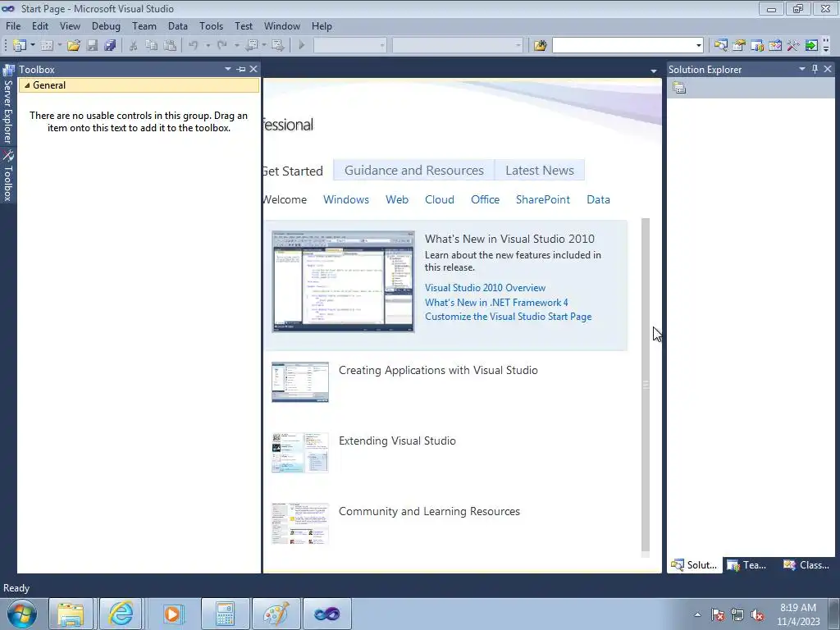The image size is (840, 630).
Task: Switch to Guidance and Resources tab
Action: coord(414,171)
